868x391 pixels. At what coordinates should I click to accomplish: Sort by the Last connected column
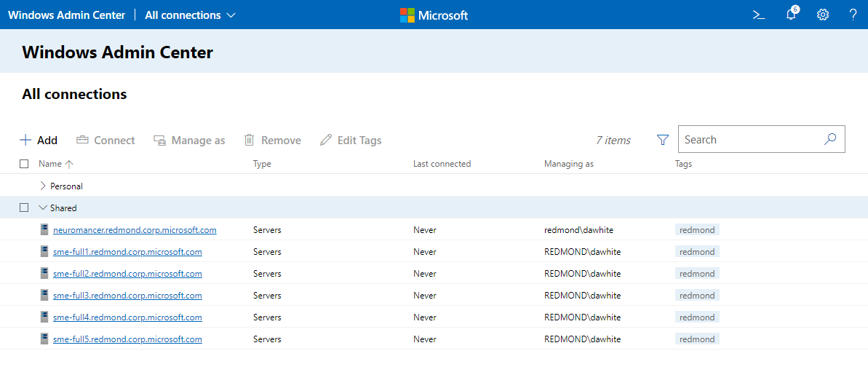pos(442,164)
